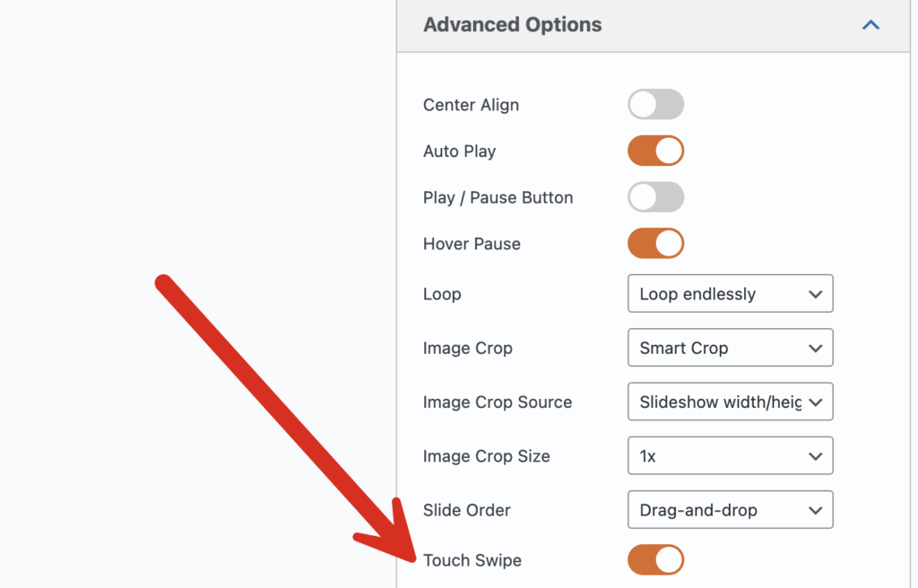Image resolution: width=918 pixels, height=588 pixels.
Task: Click the Auto Play label
Action: [x=459, y=151]
